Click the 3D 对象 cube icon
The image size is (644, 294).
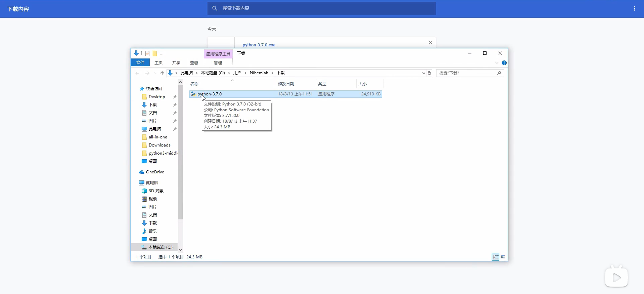coord(144,191)
